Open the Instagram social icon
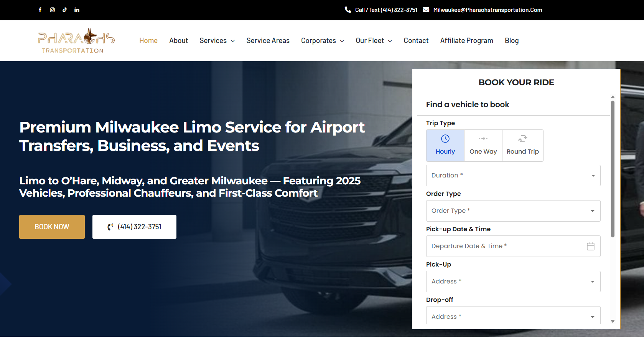Image resolution: width=644 pixels, height=338 pixels. [x=52, y=10]
